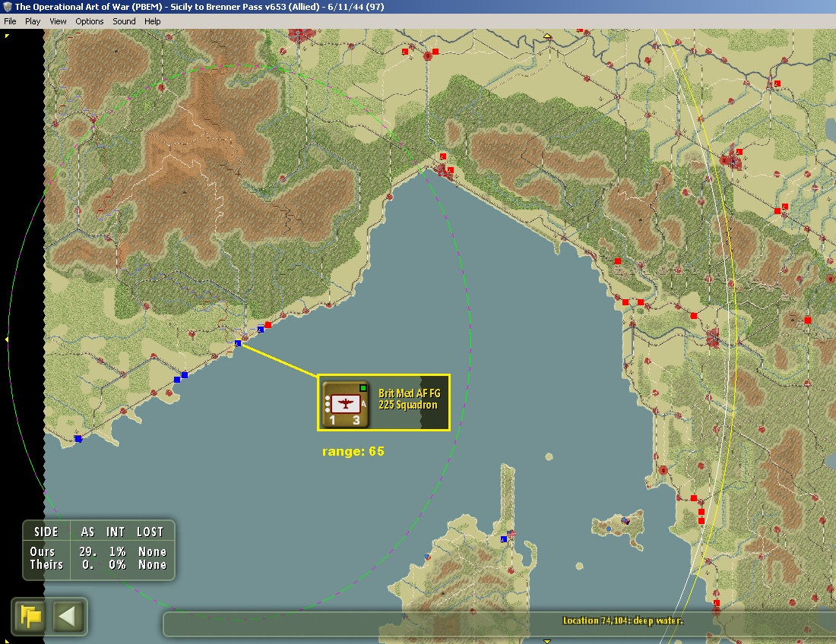Click the 'Location 74,104: deep water.' status text

pos(622,620)
